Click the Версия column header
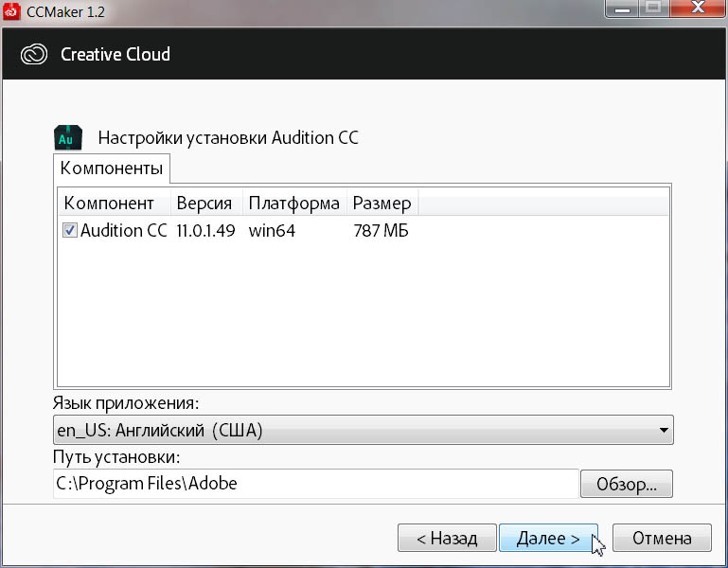The height and width of the screenshot is (568, 728). [204, 203]
